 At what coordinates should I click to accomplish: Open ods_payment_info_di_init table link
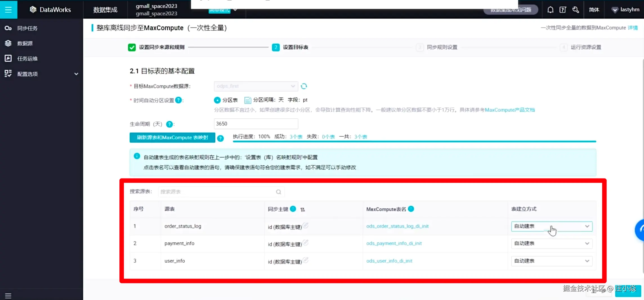pos(394,243)
